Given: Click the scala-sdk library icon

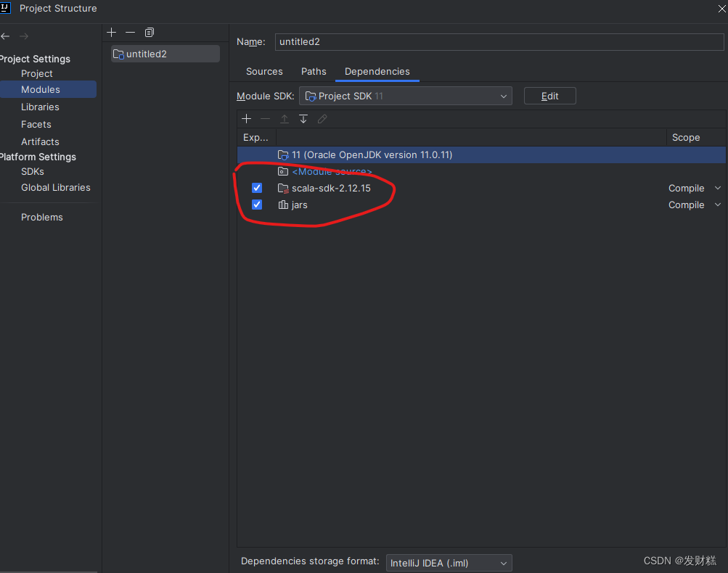Looking at the screenshot, I should [283, 189].
